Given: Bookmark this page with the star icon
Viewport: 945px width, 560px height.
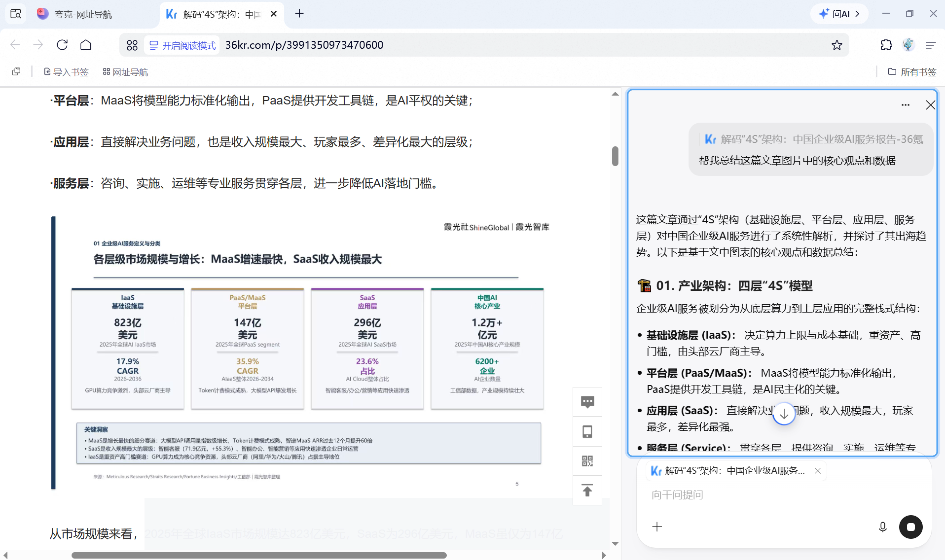Looking at the screenshot, I should [x=837, y=45].
